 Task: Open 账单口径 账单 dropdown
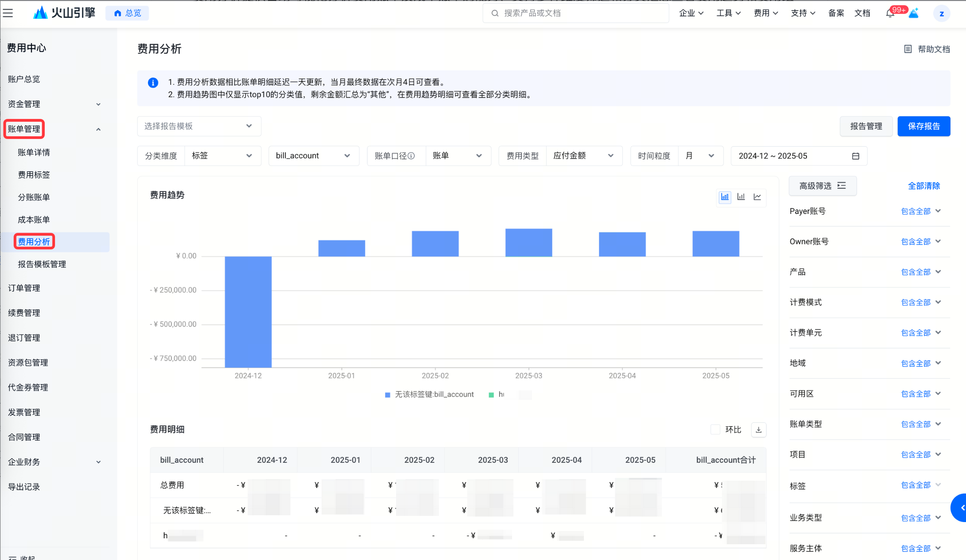458,156
